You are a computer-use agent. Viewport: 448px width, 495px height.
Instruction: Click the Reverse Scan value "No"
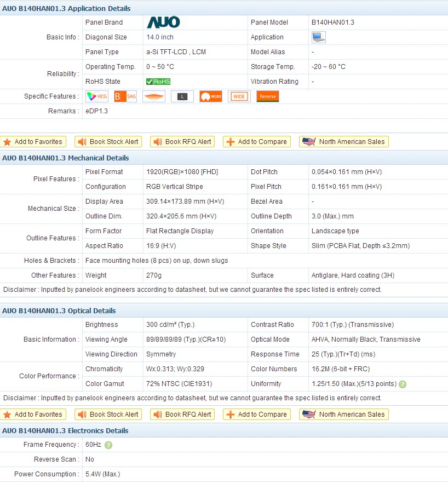90,459
